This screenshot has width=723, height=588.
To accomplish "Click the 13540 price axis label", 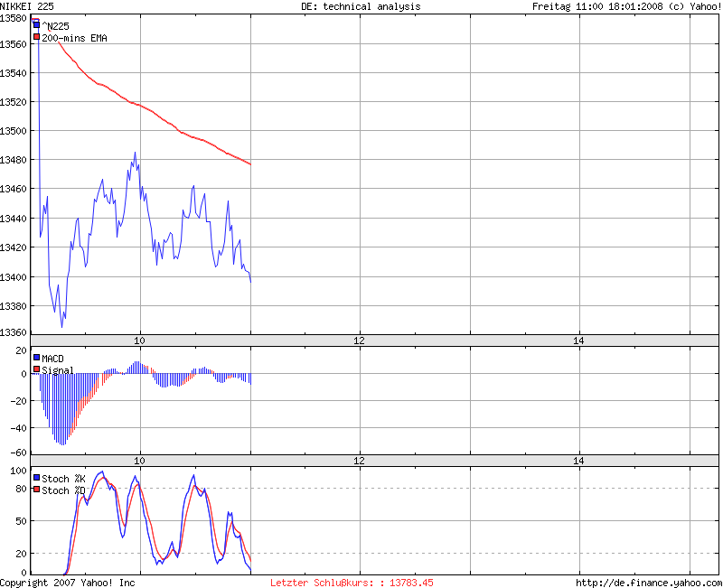I will click(14, 73).
